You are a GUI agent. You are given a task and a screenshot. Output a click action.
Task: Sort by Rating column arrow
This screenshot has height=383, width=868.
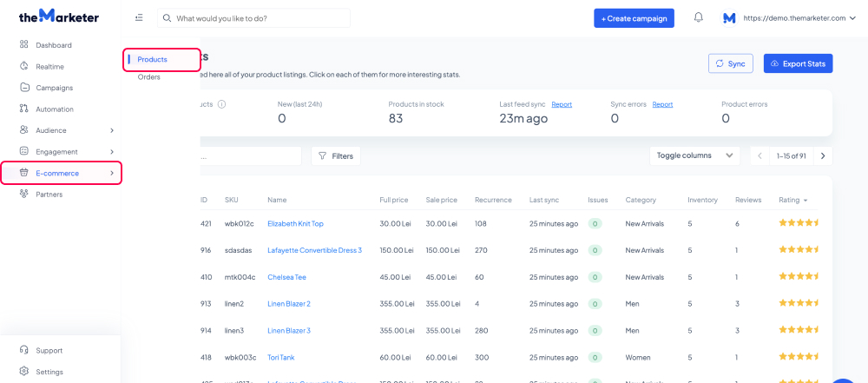(x=806, y=200)
